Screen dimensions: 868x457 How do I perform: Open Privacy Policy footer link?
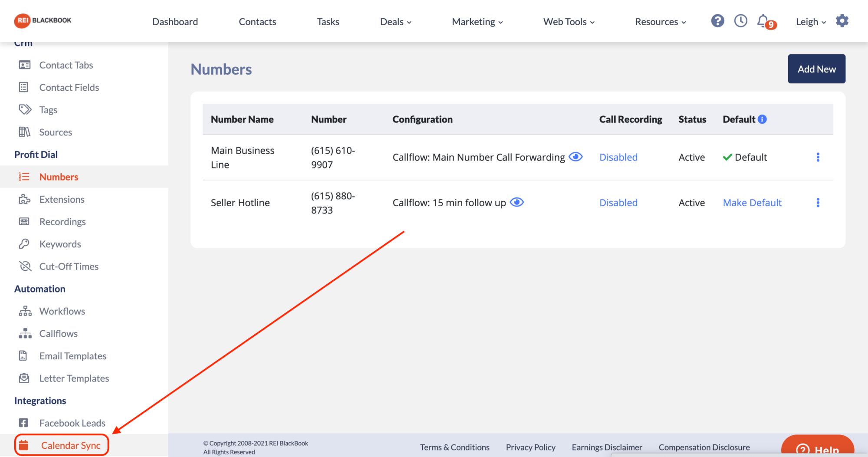530,447
